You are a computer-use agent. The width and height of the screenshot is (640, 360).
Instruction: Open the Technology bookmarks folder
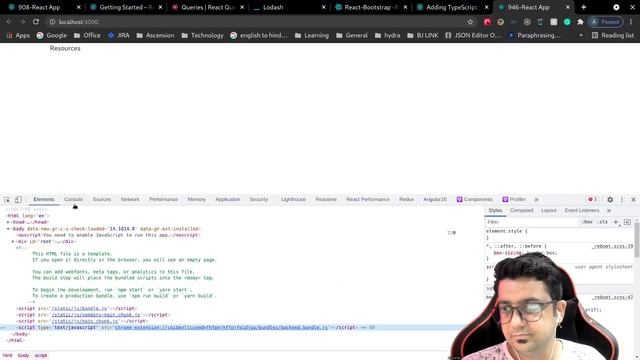pos(203,36)
